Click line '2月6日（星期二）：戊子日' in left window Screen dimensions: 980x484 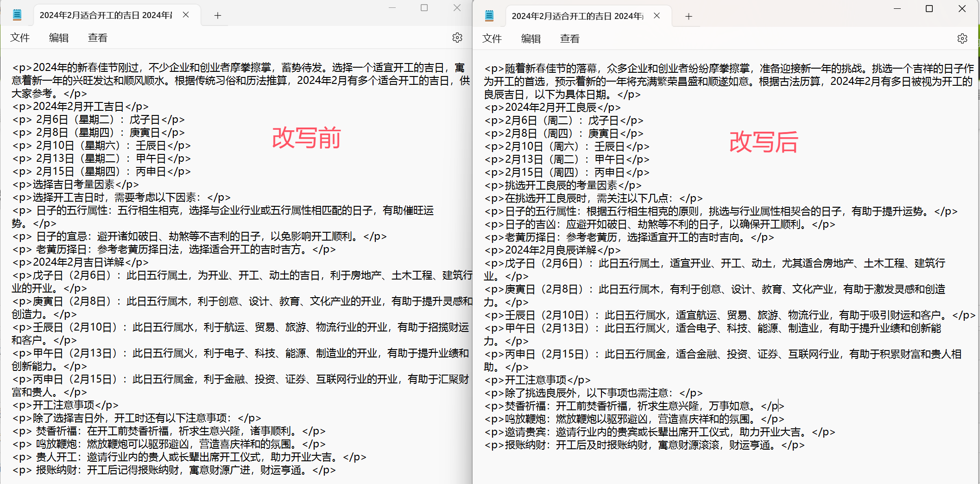pos(99,120)
